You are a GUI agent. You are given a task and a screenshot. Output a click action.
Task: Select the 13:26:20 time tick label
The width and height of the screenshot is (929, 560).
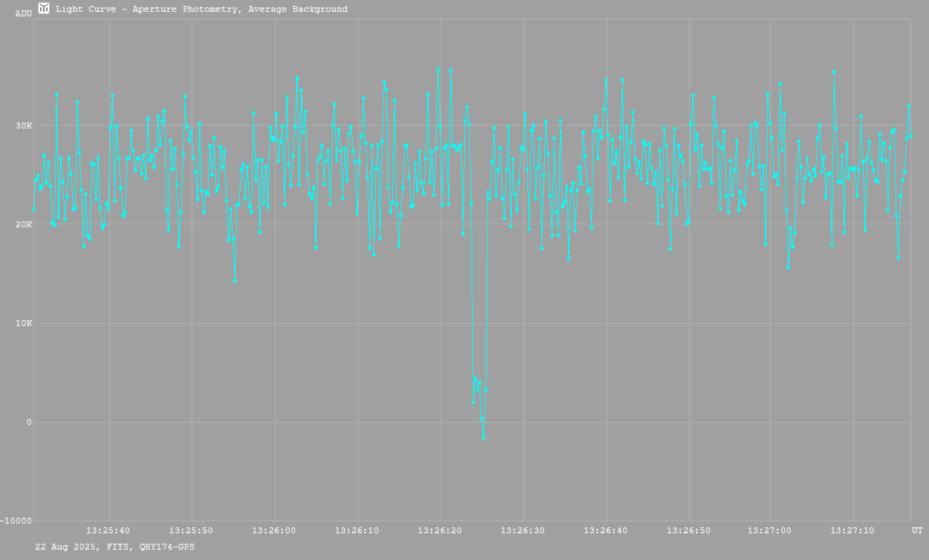coord(440,530)
